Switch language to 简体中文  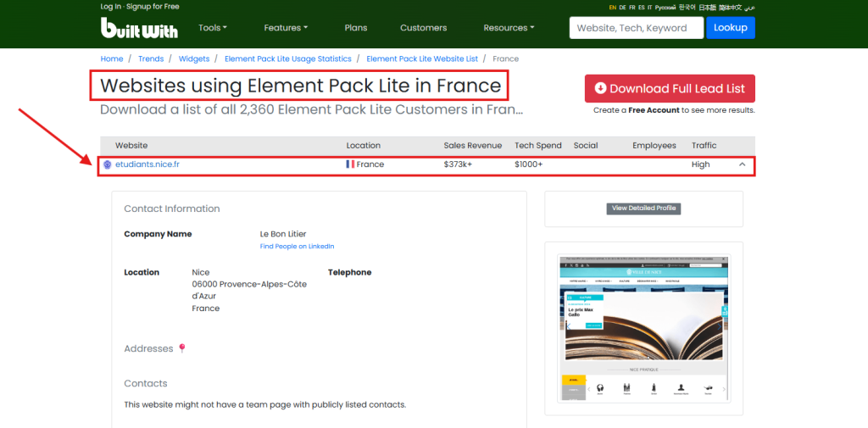click(730, 8)
